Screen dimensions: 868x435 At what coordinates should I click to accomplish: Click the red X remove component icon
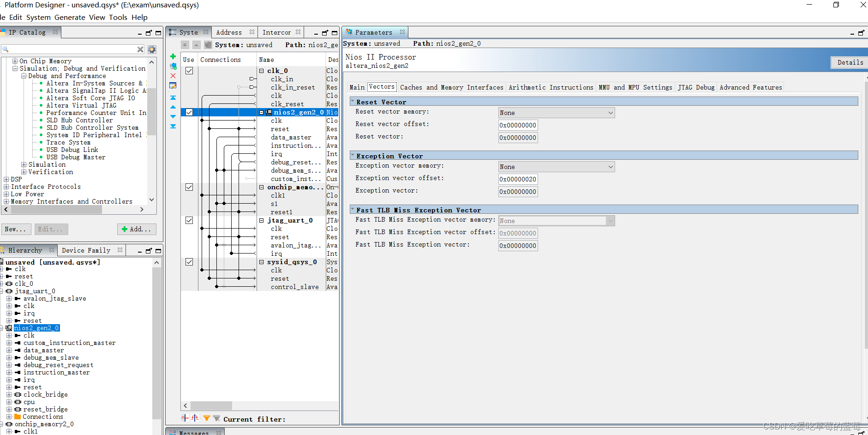pos(173,76)
